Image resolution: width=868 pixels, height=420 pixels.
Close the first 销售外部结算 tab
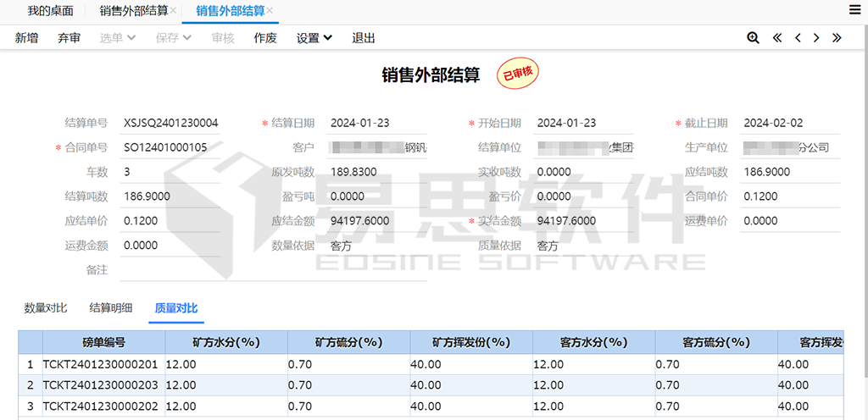point(174,11)
